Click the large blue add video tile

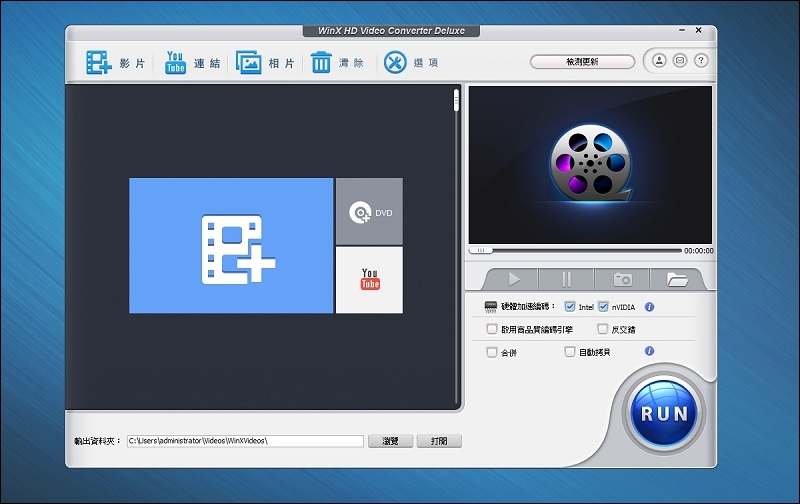(x=231, y=246)
